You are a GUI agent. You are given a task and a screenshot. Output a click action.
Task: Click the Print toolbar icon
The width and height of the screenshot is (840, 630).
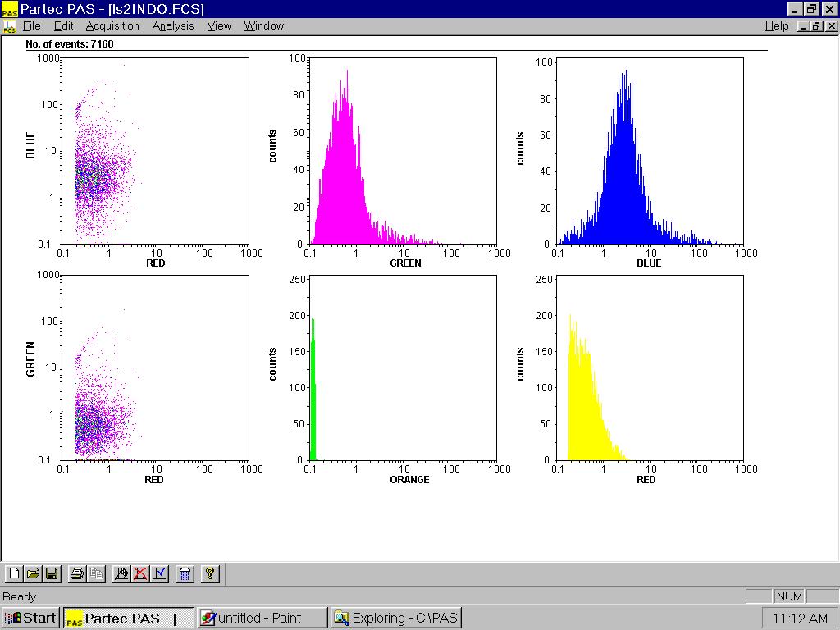[x=77, y=574]
